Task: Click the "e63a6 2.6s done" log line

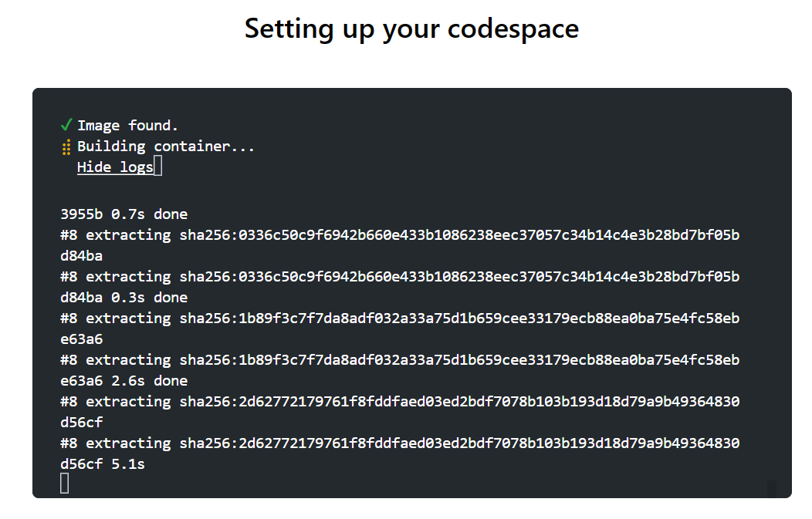Action: point(123,381)
